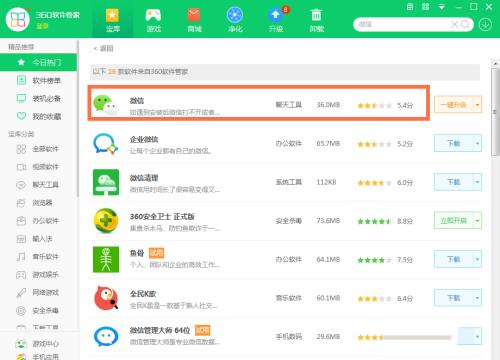Click 一键升级 button for 微信
Viewport: 500px width, 360px height.
453,105
